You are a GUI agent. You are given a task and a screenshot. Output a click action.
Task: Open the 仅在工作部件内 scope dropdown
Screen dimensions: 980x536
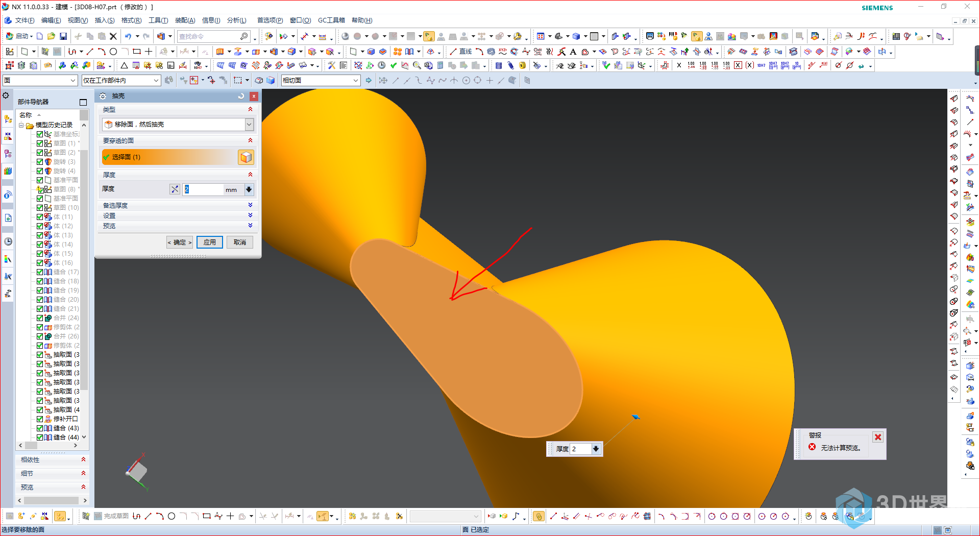coord(121,80)
